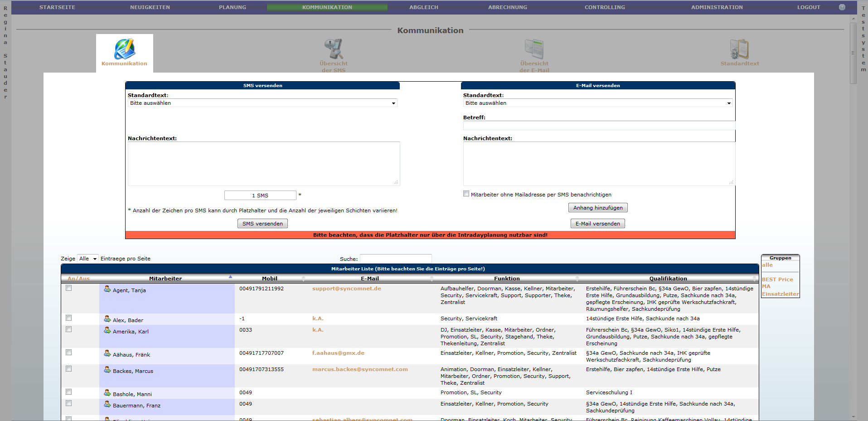Click person icon beside Agent, Tanja
868x421 pixels.
tap(107, 289)
